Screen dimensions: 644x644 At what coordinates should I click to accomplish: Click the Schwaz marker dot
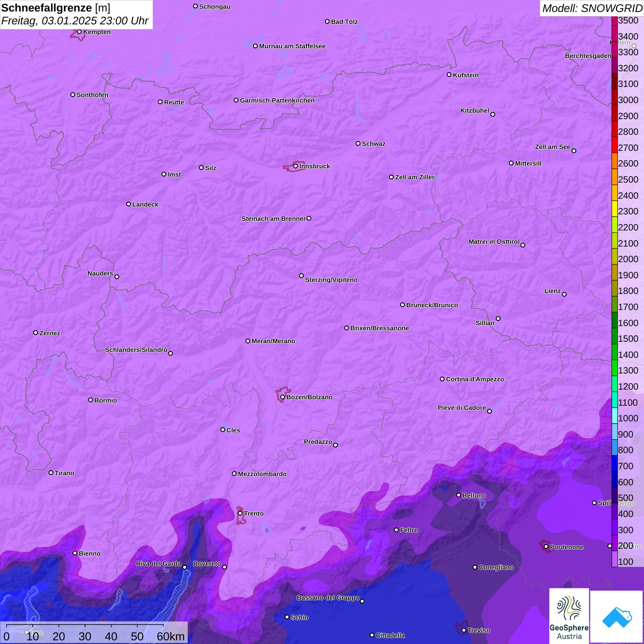pyautogui.click(x=358, y=144)
